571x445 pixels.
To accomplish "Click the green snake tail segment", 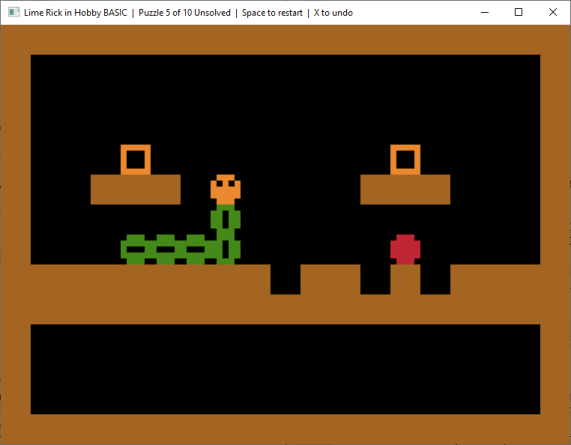I will click(x=135, y=249).
